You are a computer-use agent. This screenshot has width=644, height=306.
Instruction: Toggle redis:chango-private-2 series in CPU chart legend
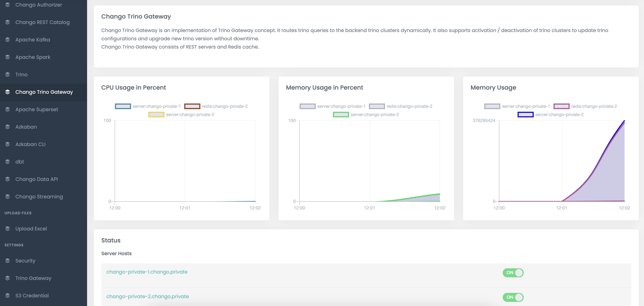216,106
